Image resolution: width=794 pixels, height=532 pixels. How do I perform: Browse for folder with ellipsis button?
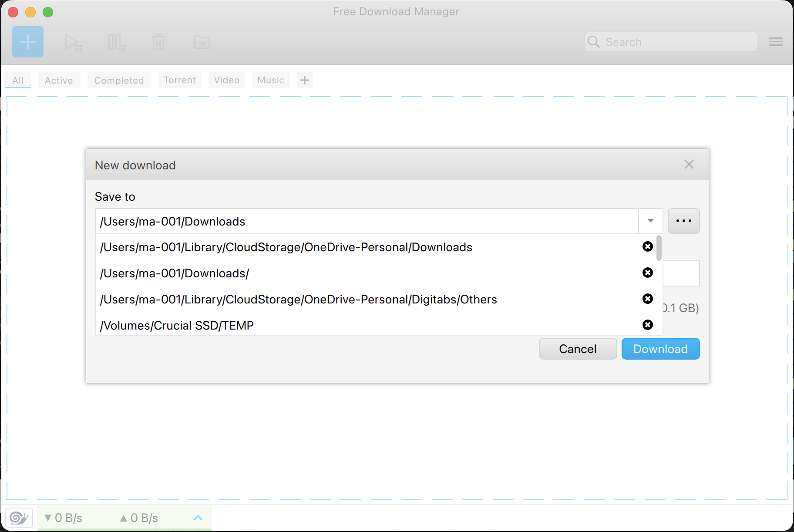click(684, 221)
